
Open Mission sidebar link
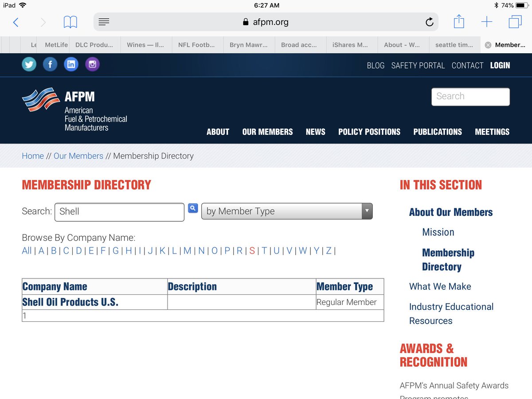(x=438, y=232)
